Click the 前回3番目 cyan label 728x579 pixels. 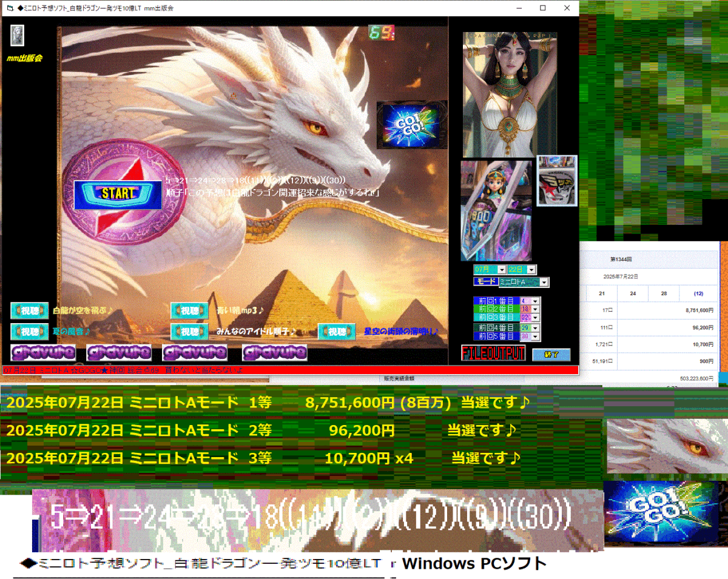click(x=496, y=317)
